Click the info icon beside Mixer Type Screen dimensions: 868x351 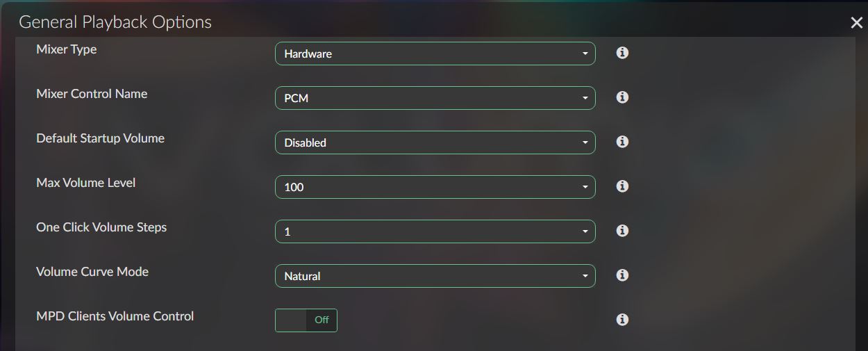click(x=622, y=53)
